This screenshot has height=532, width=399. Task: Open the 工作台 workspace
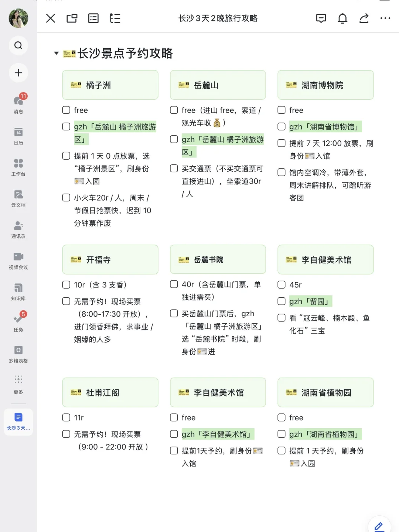click(18, 166)
